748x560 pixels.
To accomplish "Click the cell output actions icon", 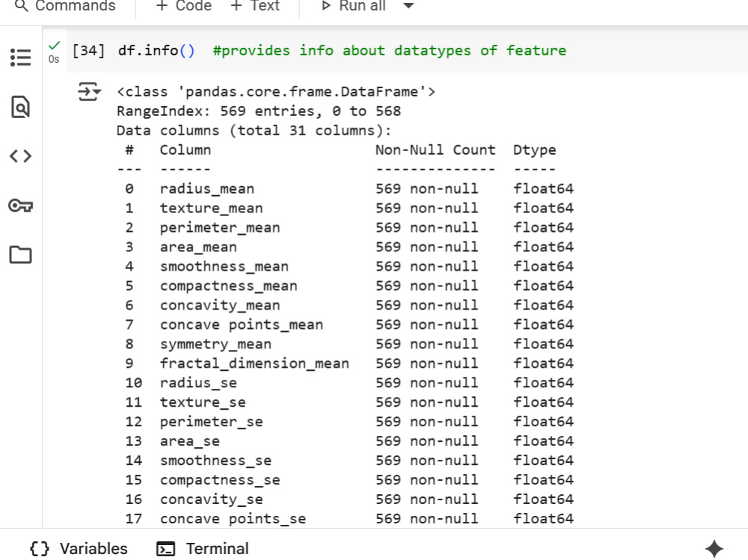I will click(x=89, y=91).
